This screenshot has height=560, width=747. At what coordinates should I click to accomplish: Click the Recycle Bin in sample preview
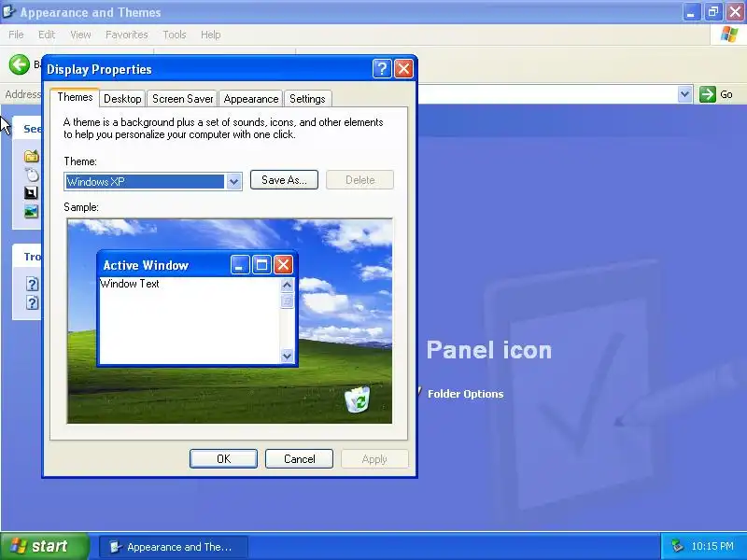pos(358,399)
